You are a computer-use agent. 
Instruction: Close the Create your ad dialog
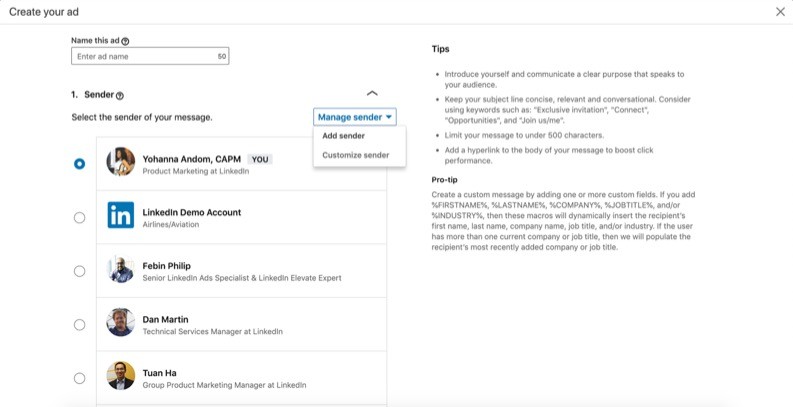pyautogui.click(x=780, y=11)
